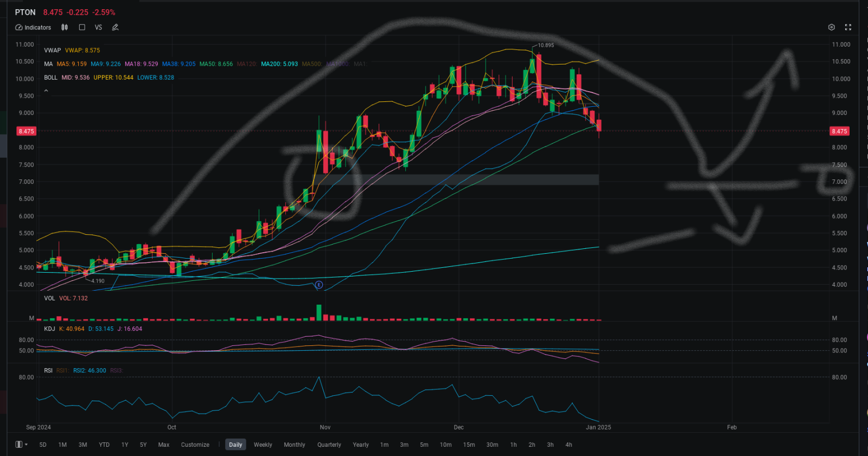Click the BOLL UPPER: 10.544 value
This screenshot has height=456, width=868.
pyautogui.click(x=113, y=78)
